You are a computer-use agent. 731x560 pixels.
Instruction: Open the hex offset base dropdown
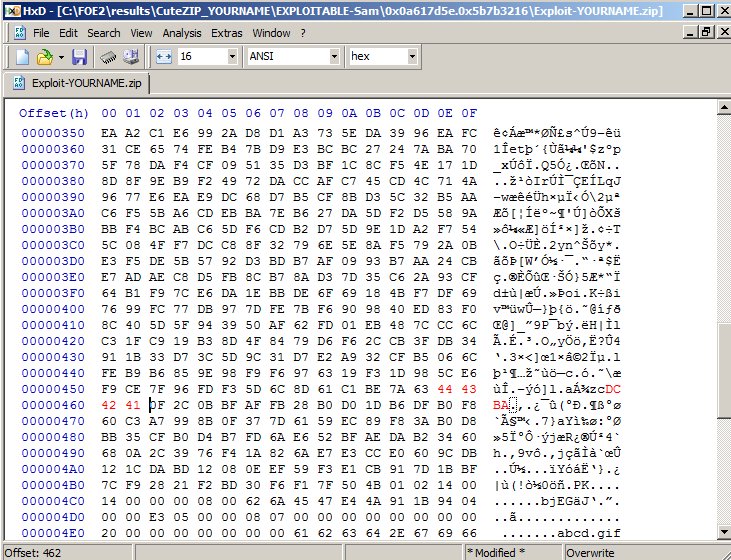(x=412, y=57)
